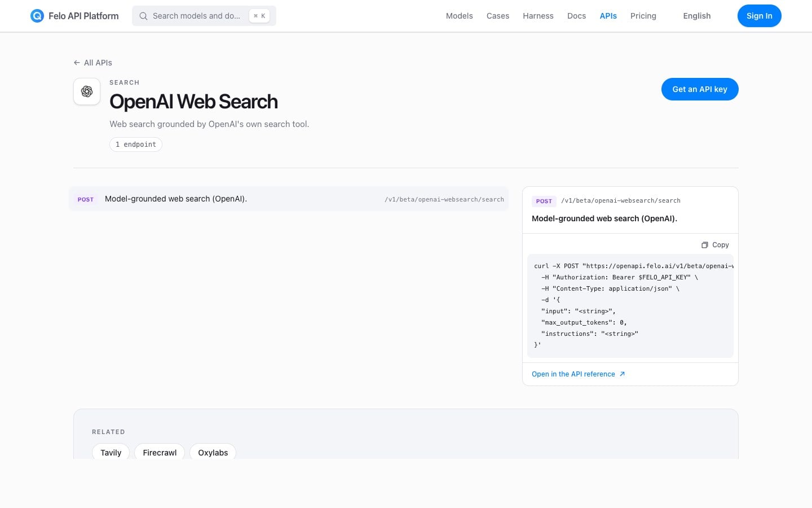Image resolution: width=812 pixels, height=508 pixels.
Task: Click the curl -X POST line
Action: click(634, 266)
